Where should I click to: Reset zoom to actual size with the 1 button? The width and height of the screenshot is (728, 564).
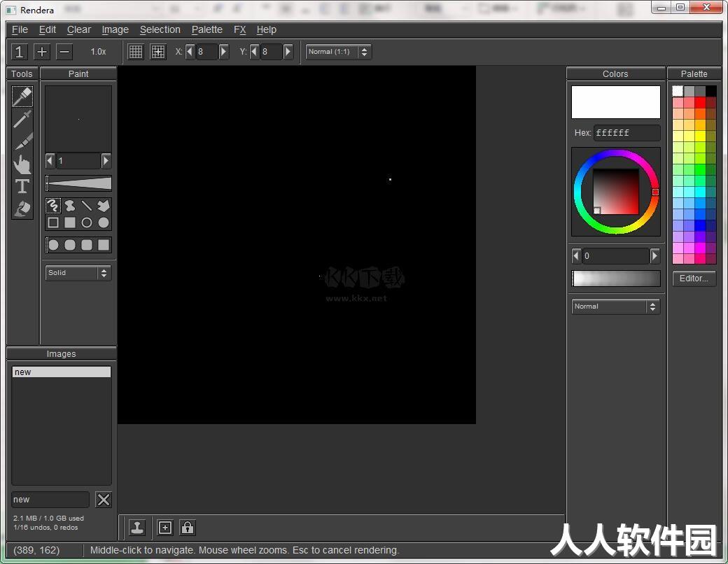(20, 52)
